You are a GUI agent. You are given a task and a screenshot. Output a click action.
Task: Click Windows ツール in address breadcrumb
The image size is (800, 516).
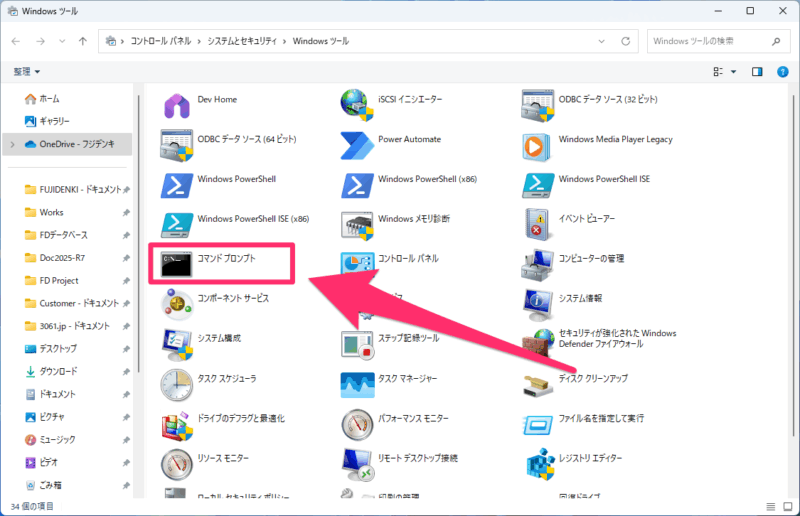tap(320, 41)
